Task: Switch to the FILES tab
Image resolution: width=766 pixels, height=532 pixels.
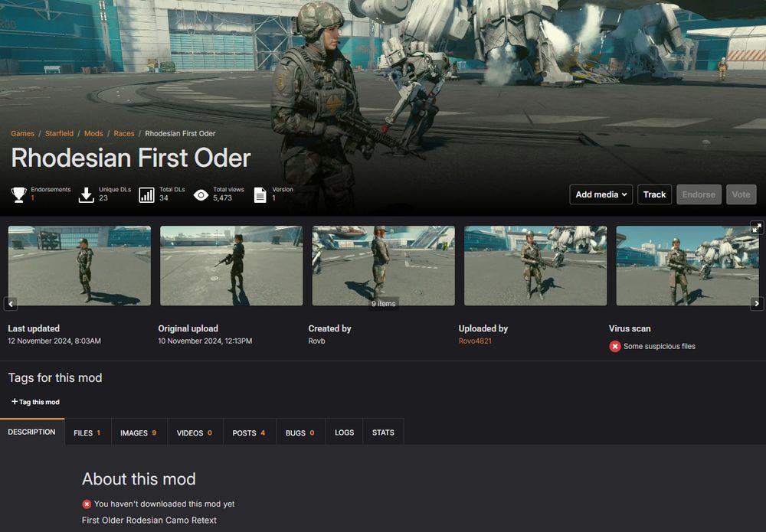Action: click(x=87, y=432)
